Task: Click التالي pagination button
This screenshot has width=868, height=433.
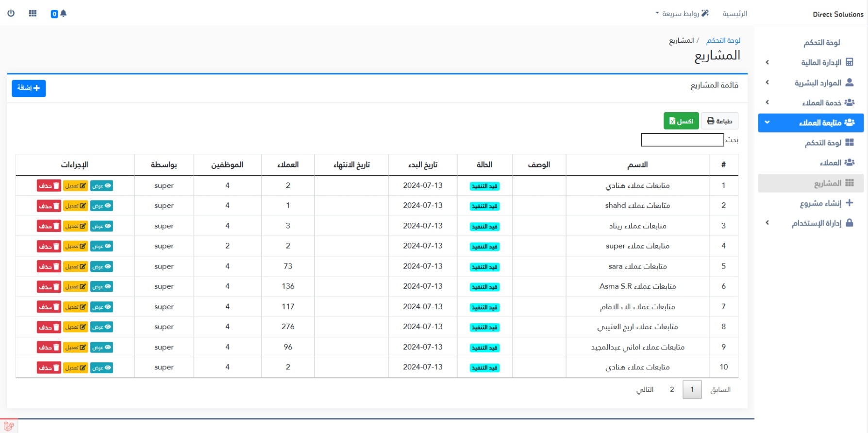Action: pos(645,389)
